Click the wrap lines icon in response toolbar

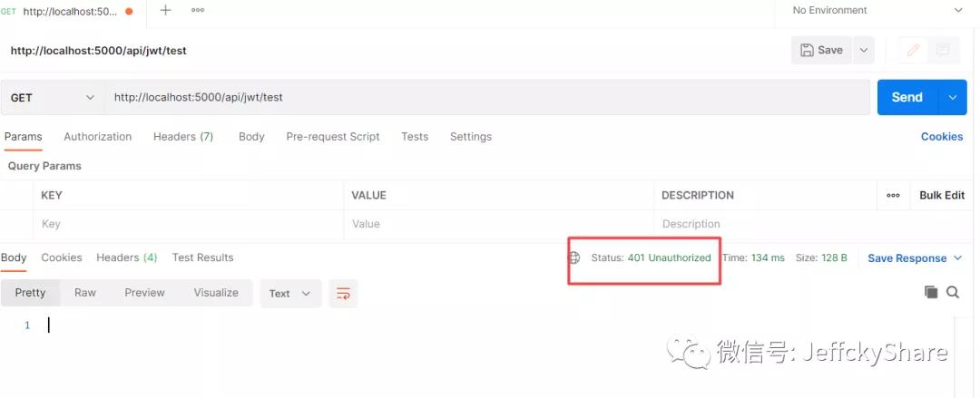click(x=343, y=294)
